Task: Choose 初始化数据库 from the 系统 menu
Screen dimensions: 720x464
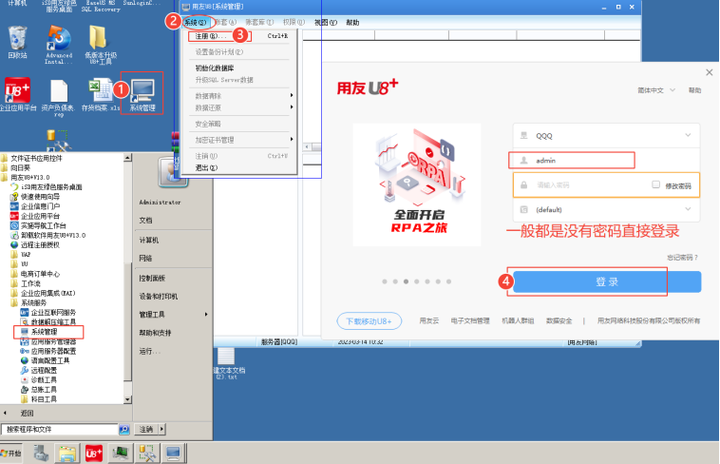Action: [214, 68]
